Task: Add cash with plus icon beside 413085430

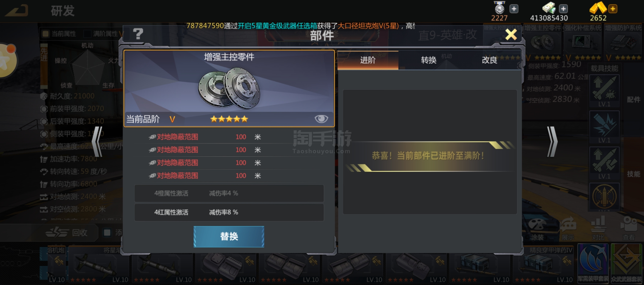Action: (563, 9)
